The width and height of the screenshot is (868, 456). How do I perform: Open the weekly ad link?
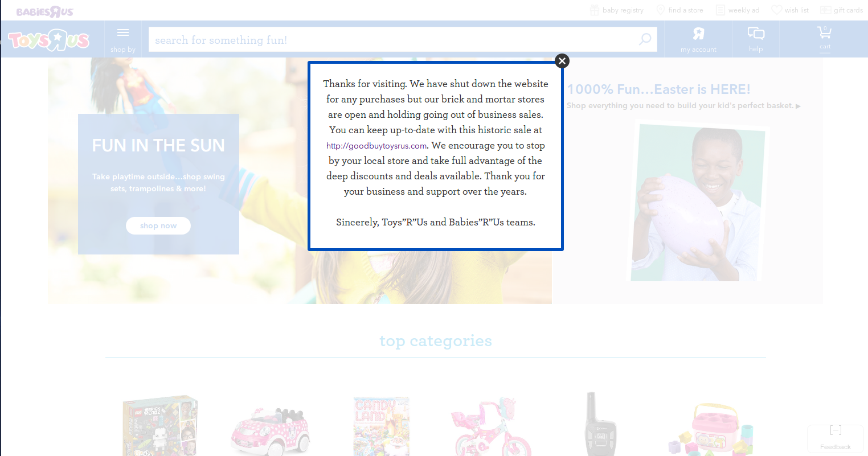738,10
